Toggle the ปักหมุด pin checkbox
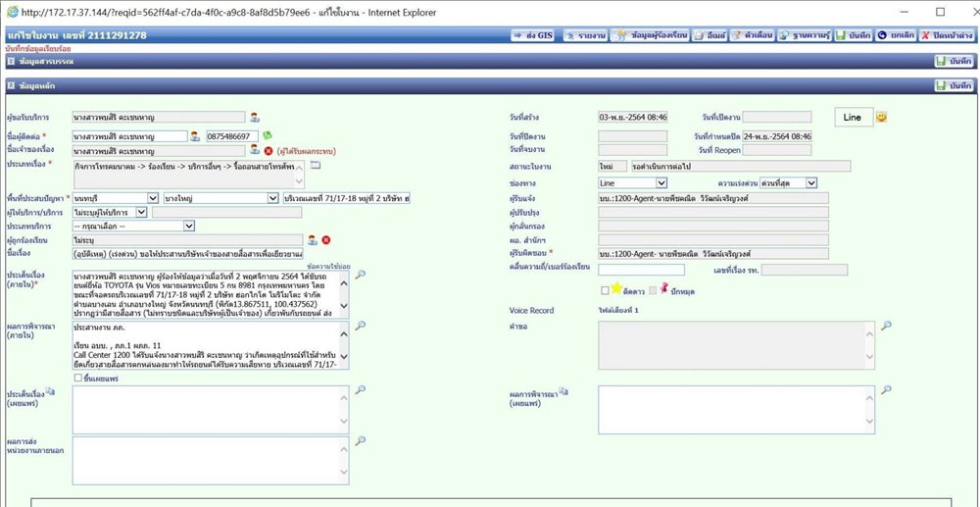Viewport: 980px width, 507px height. 653,290
